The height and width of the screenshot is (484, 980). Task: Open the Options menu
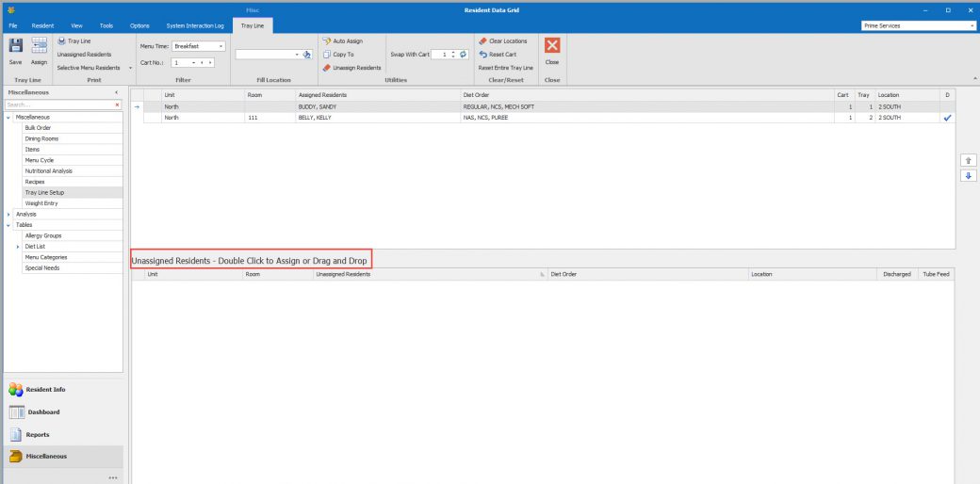pyautogui.click(x=139, y=25)
